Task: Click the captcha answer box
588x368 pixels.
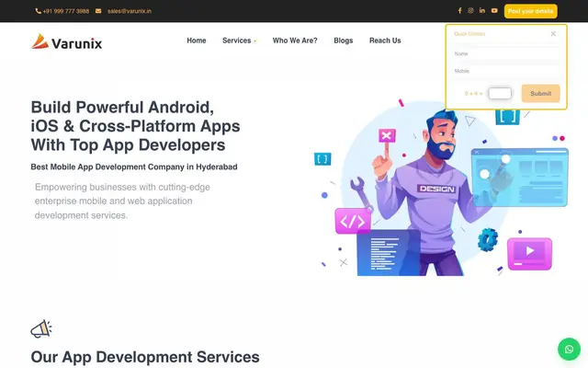Action: coord(500,94)
